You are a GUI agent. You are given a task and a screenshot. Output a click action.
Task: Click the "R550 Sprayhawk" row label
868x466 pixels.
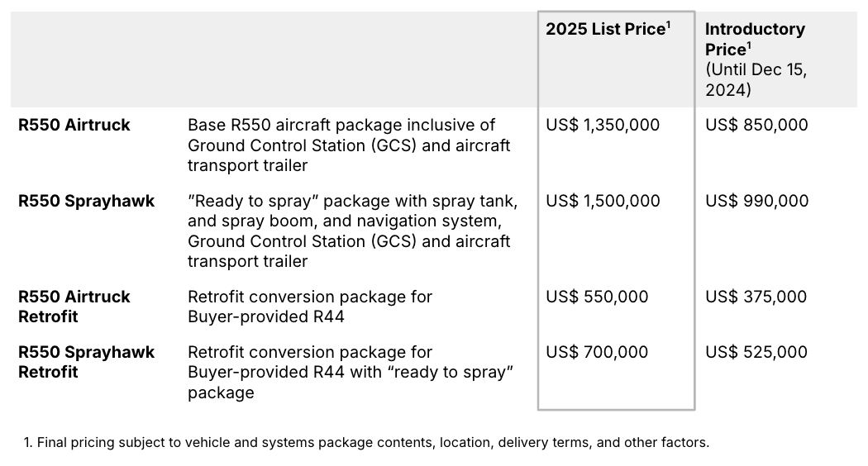86,202
